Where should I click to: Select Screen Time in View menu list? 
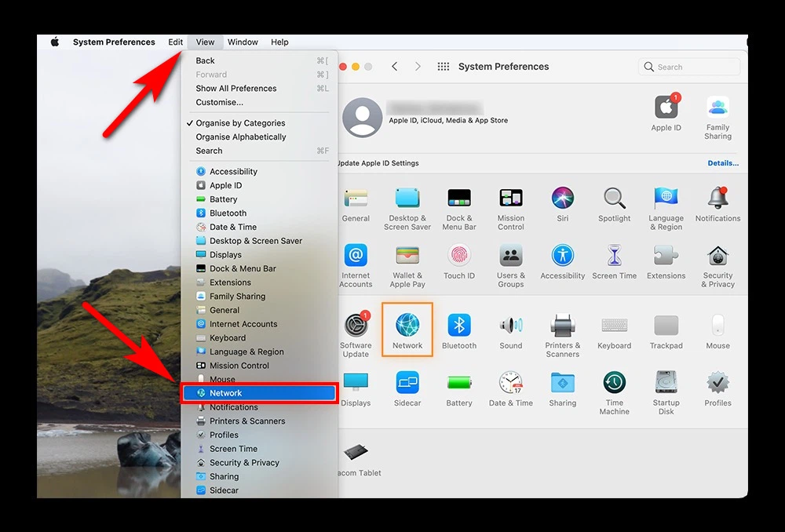tap(259, 449)
